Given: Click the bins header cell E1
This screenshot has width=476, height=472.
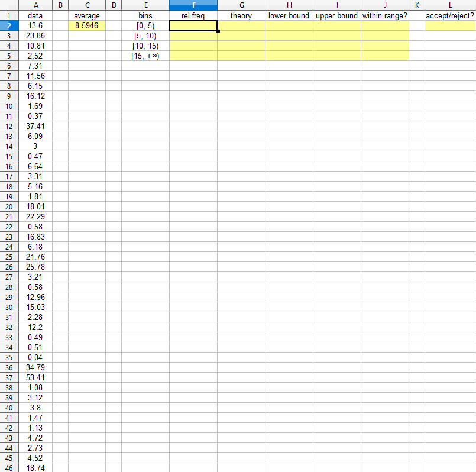Looking at the screenshot, I should pos(145,15).
